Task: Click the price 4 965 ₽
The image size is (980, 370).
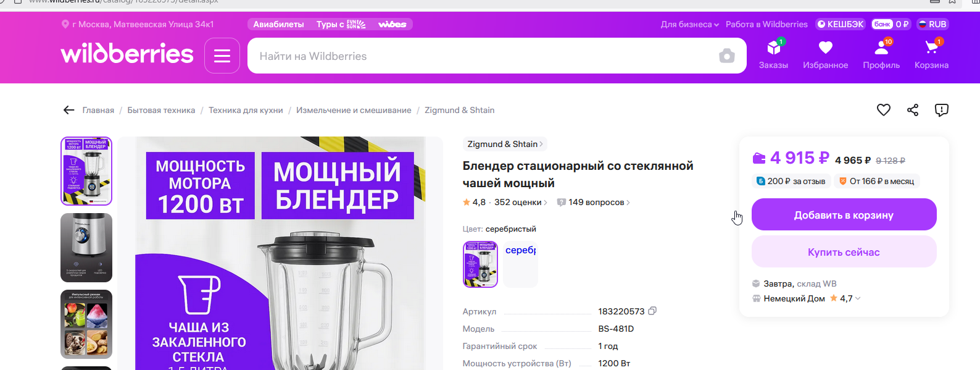Action: coord(853,160)
